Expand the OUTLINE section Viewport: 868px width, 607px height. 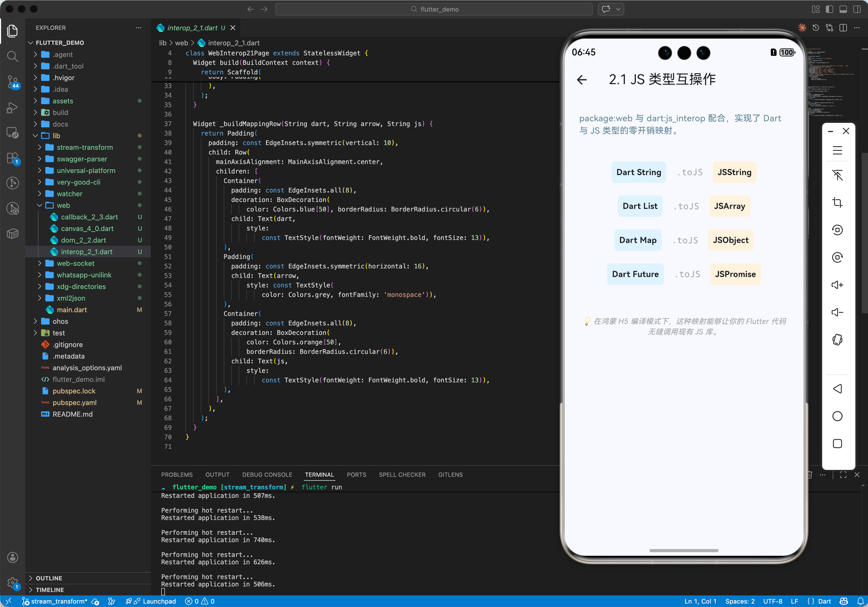49,578
